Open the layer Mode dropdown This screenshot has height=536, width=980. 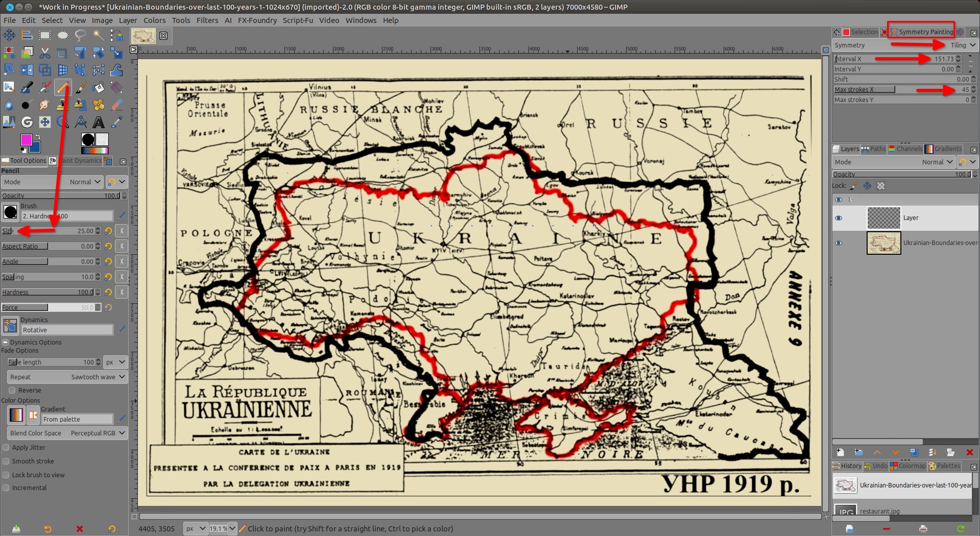(x=894, y=162)
